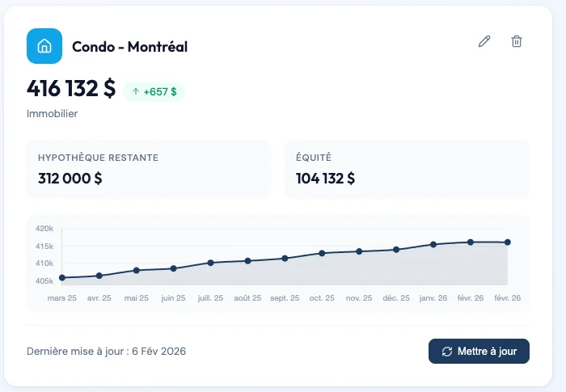
Task: Click the trash delete icon
Action: 517,41
